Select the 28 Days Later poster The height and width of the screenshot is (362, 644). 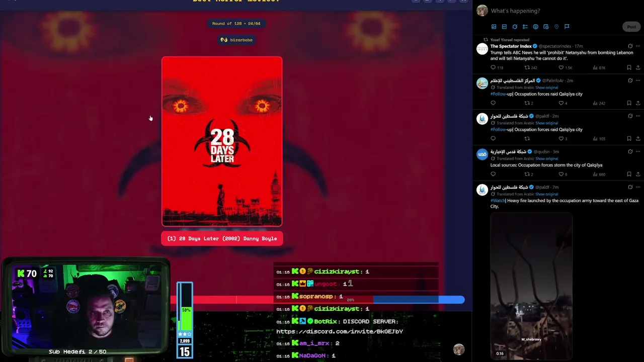pos(222,142)
